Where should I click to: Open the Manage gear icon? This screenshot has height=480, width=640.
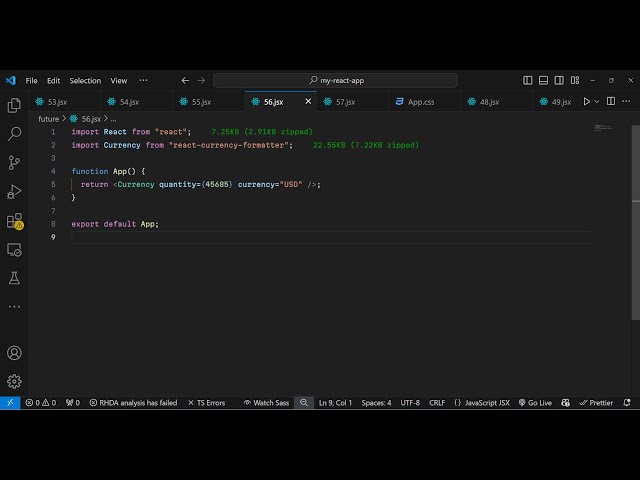[14, 381]
